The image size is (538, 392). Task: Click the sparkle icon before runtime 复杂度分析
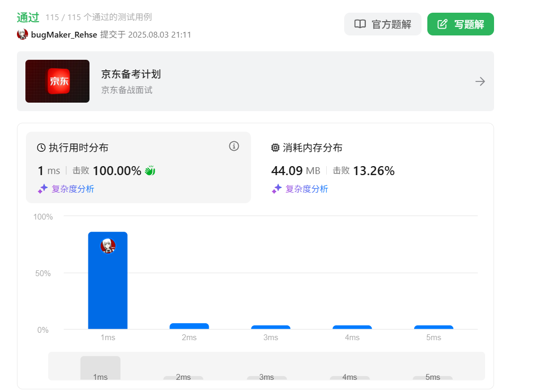click(x=42, y=189)
